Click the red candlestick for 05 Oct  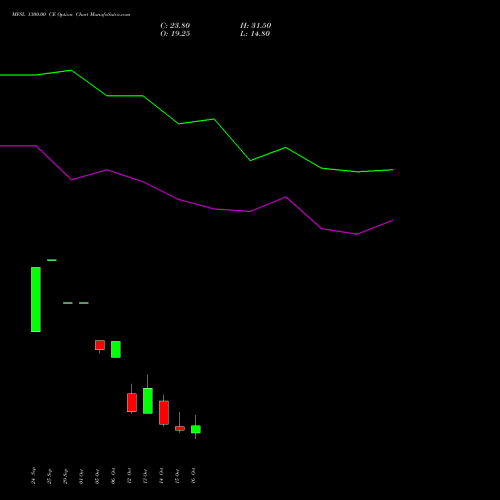(x=100, y=345)
